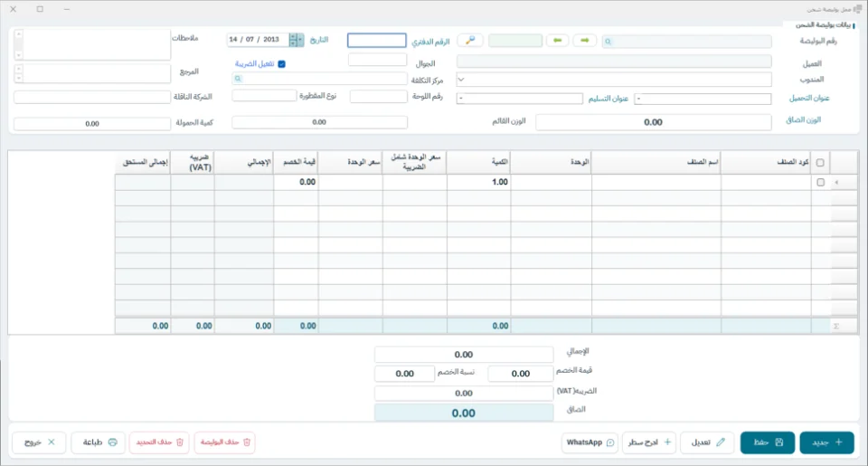The height and width of the screenshot is (466, 868).
Task: Click the Print (طباعة) button
Action: pos(99,442)
